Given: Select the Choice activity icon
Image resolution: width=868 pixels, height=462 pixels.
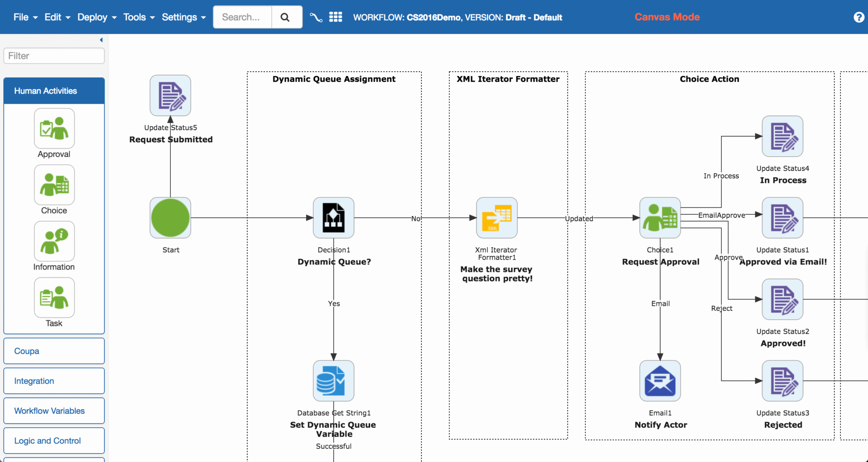Looking at the screenshot, I should (54, 185).
